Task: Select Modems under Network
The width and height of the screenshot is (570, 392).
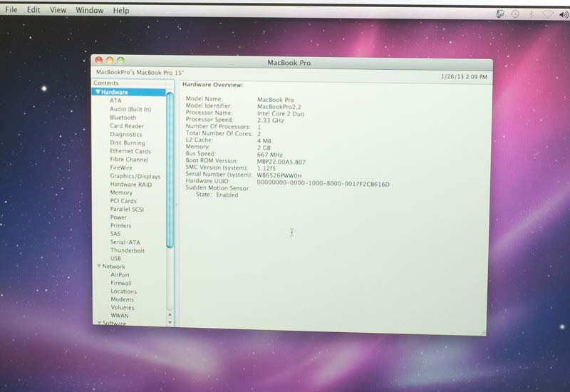Action: coord(122,299)
